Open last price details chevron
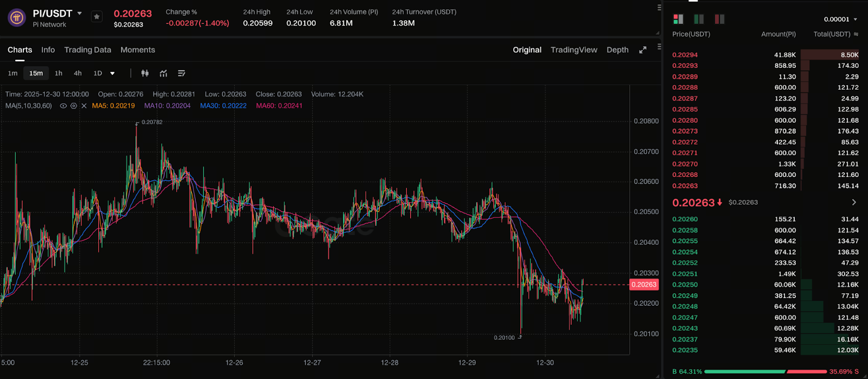The image size is (868, 379). [854, 202]
